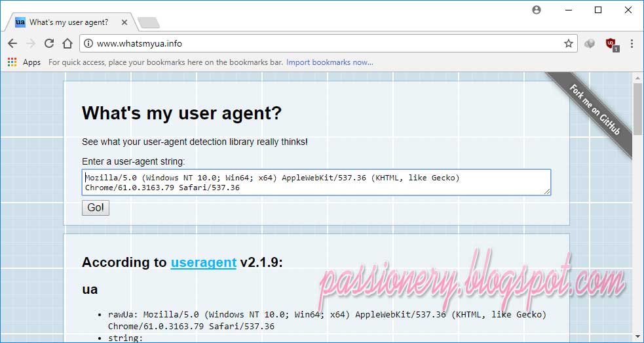Close the What's my user agent tab

(x=124, y=22)
